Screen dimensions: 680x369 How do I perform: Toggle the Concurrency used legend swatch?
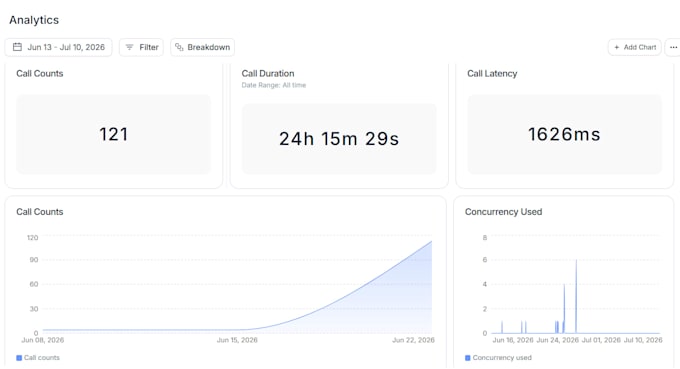tap(468, 358)
